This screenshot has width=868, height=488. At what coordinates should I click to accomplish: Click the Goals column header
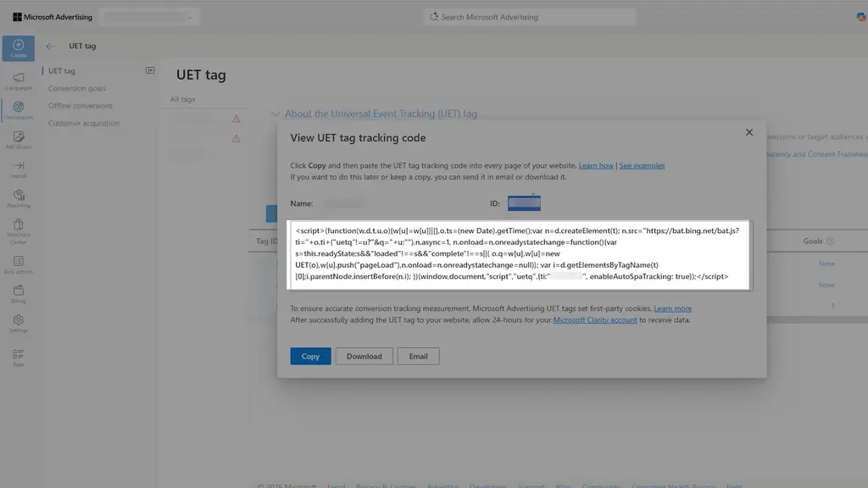813,241
